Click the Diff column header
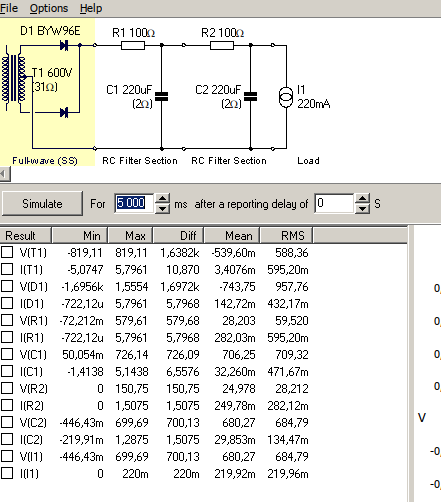Screen dimensions: 441x502 [178, 236]
